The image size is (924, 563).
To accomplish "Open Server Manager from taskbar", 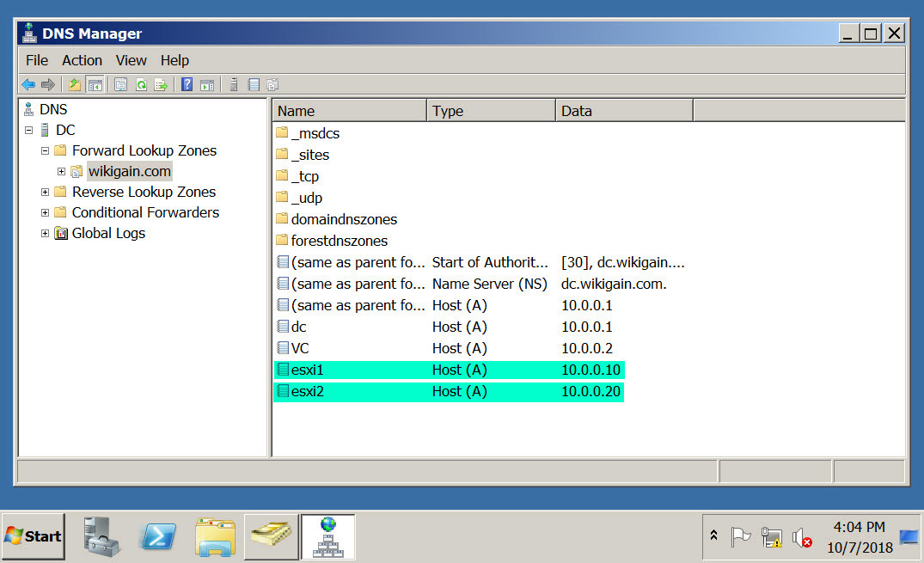I will [x=102, y=535].
